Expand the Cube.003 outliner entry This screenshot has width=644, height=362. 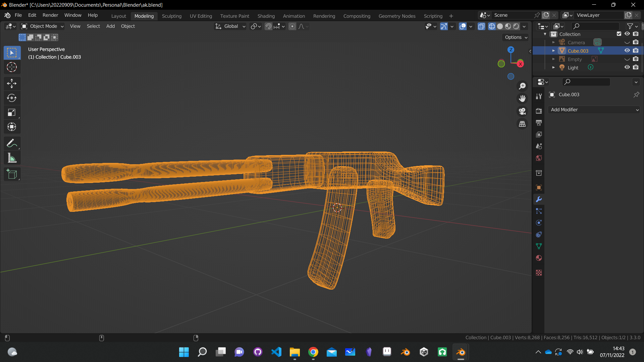553,51
